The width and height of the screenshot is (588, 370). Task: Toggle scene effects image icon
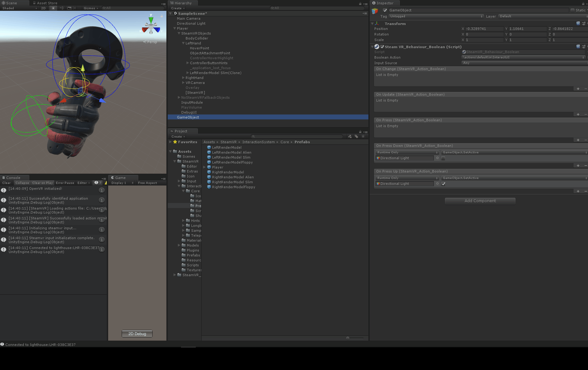(69, 8)
